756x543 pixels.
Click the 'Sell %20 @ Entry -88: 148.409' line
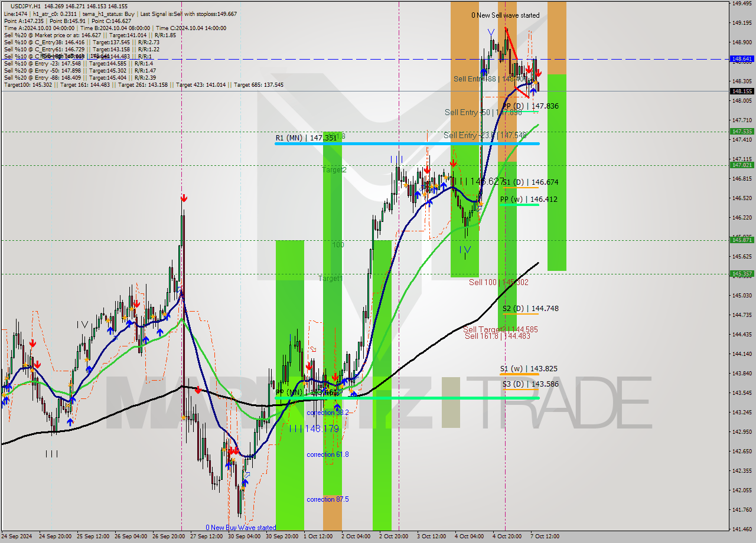(80, 77)
